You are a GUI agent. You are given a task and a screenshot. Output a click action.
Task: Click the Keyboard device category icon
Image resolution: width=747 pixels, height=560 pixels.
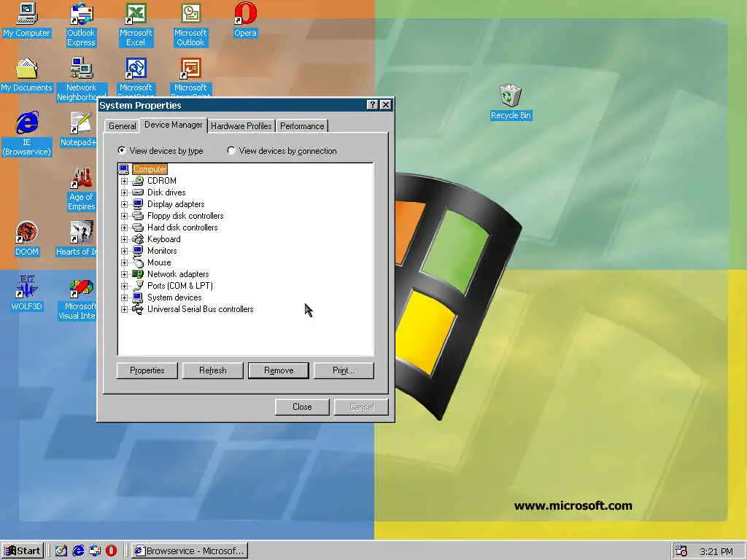[138, 239]
